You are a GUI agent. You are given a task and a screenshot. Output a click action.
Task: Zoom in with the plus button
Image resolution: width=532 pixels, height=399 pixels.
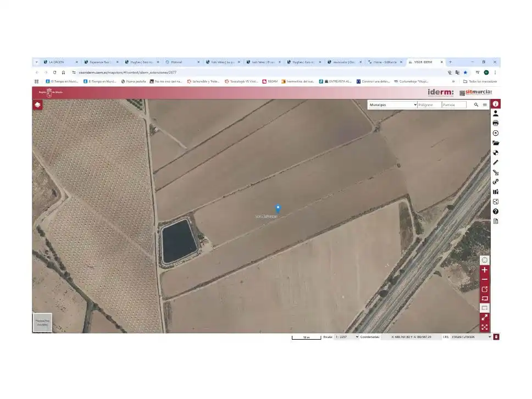pyautogui.click(x=485, y=270)
